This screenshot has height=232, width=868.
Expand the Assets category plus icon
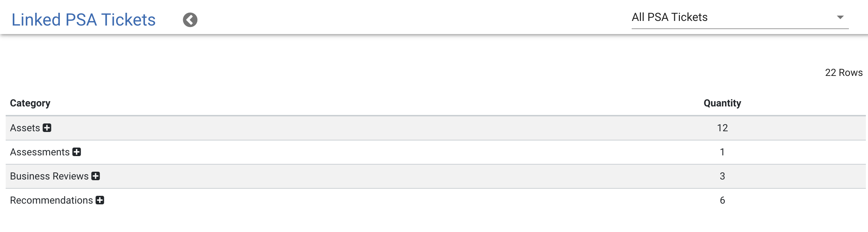[x=47, y=128]
